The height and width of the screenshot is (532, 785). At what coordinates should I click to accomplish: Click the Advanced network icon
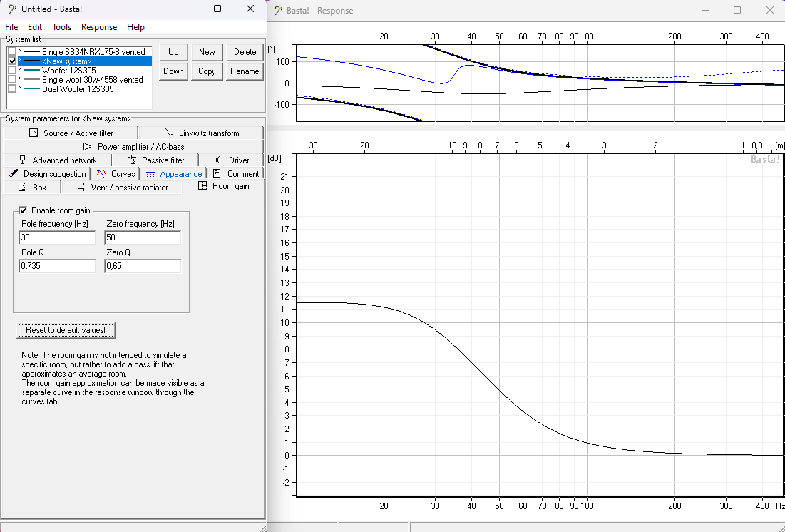point(23,160)
